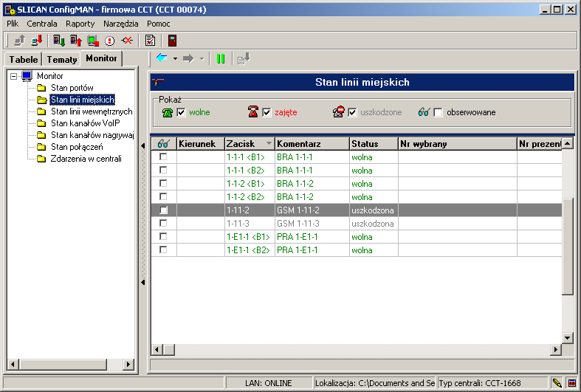
Task: Switch to the Tabele tab
Action: (x=24, y=59)
